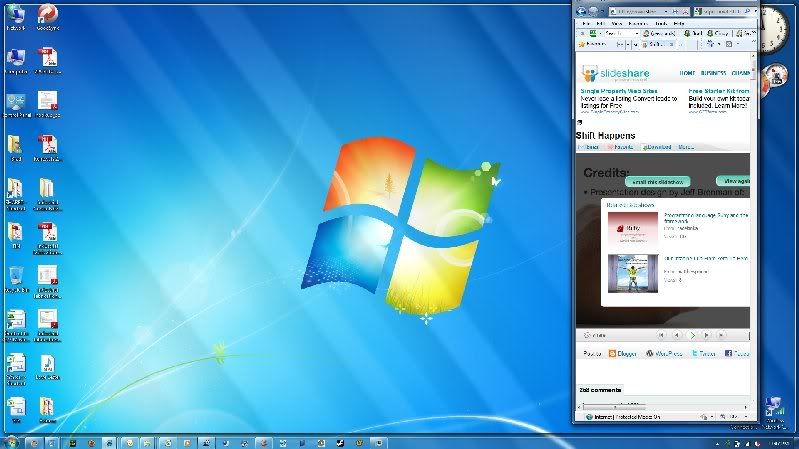
Task: Share to Twitter icon link
Action: click(703, 353)
